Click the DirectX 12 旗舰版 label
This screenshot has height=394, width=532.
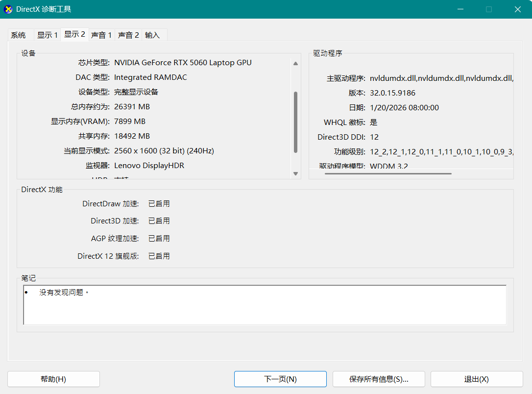click(x=108, y=256)
